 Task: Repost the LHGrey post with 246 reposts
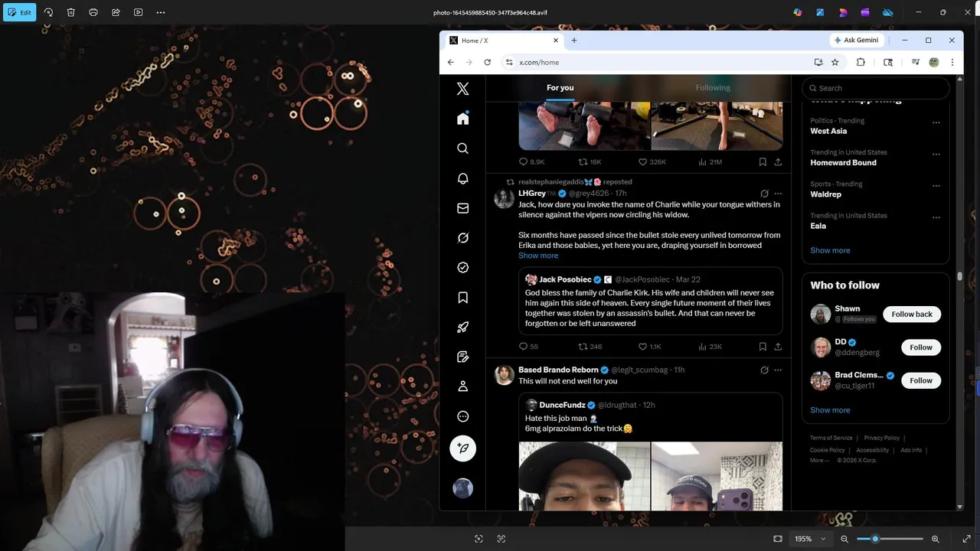[x=590, y=347]
